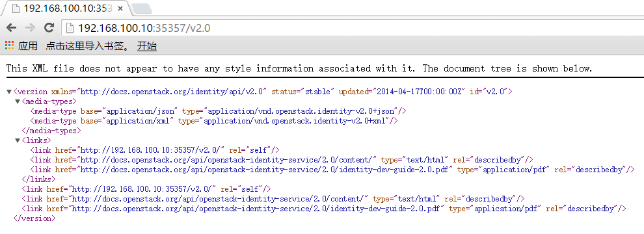Click the updated="2014-04-17T00:00:00Z" attribute
The image size is (644, 234).
[401, 92]
